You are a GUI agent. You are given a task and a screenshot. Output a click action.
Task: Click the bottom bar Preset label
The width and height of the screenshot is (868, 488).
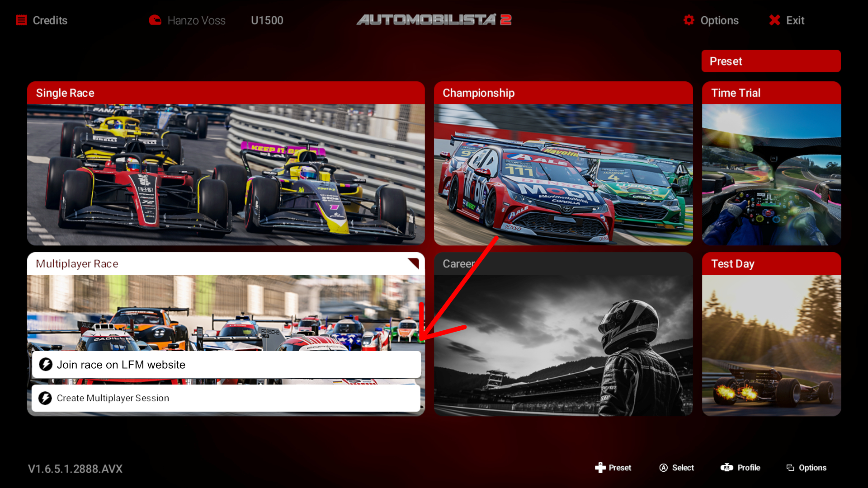tap(620, 468)
